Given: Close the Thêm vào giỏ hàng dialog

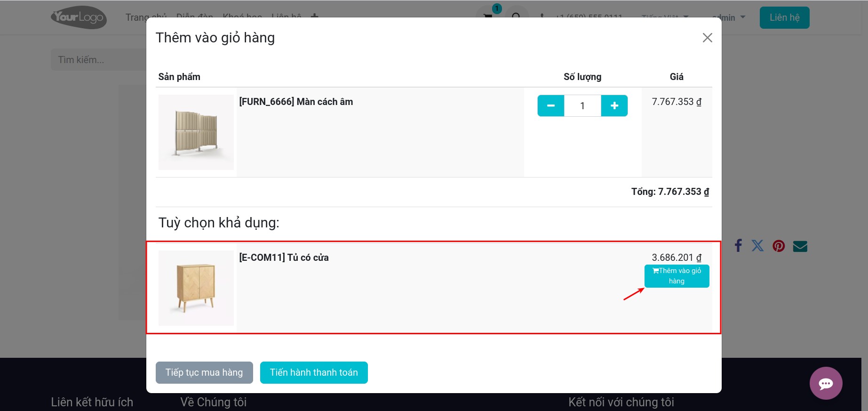Looking at the screenshot, I should tap(707, 38).
